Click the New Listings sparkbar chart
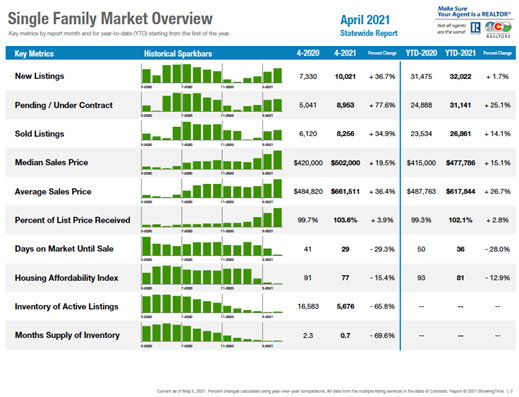 click(x=212, y=75)
